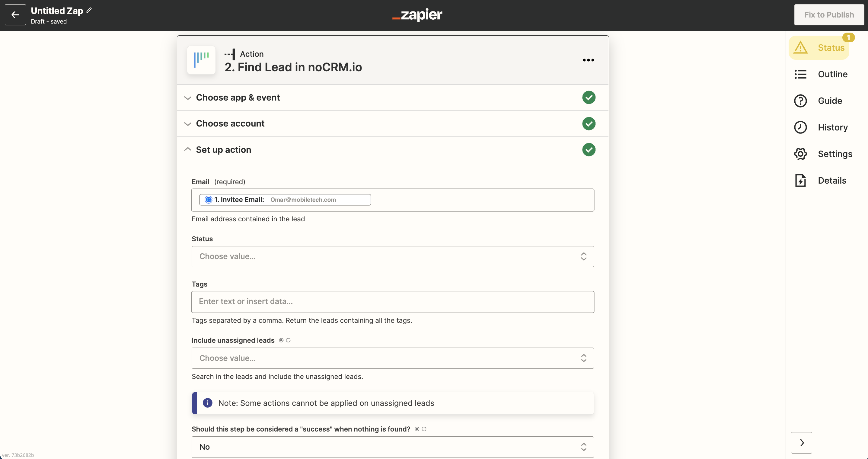Collapse the right sidebar with arrow button
868x459 pixels.
(x=801, y=443)
